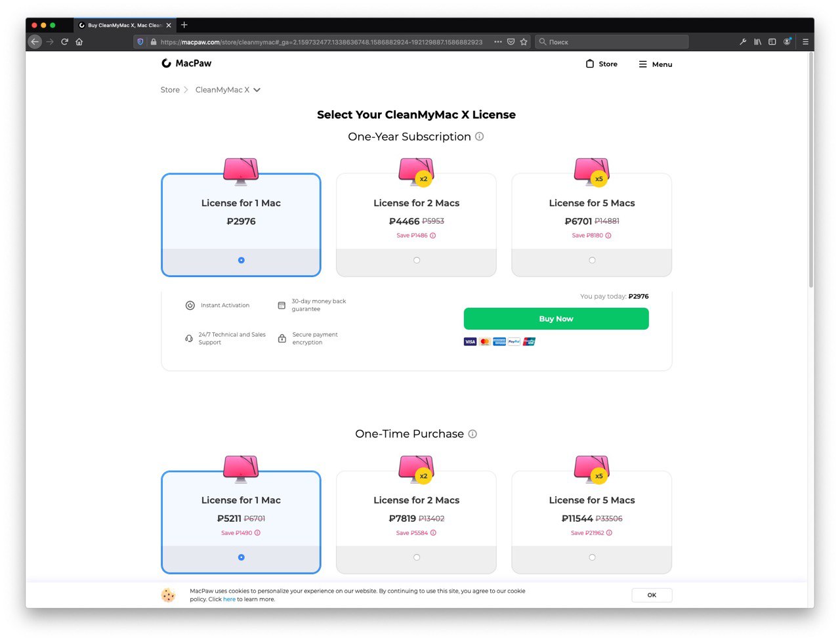Click the 30-day money back calendar icon
Viewport: 840px width, 642px height.
(x=282, y=305)
